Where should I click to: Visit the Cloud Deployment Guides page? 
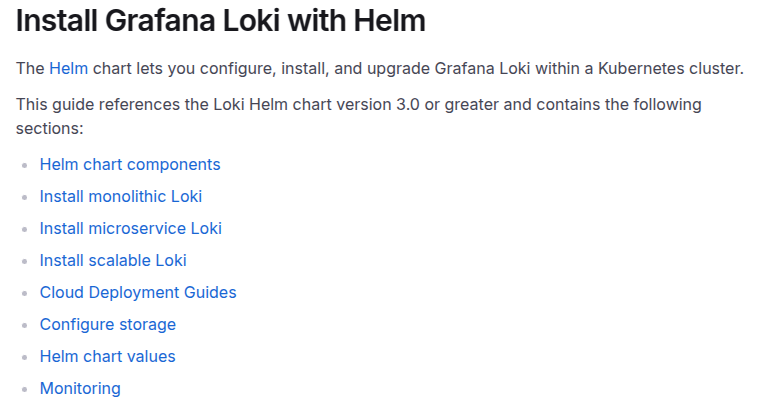pos(138,292)
